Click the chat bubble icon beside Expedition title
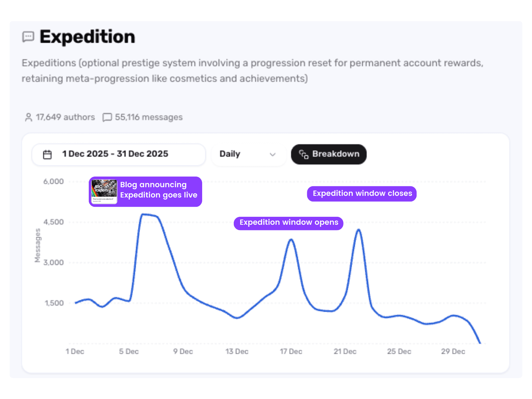 [28, 37]
